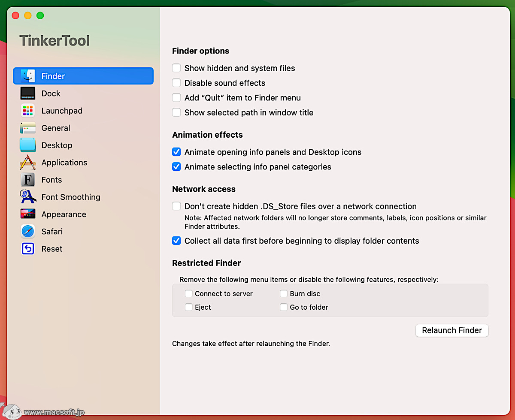Select the Fonts icon
Screen dimensions: 515x420
tap(27, 179)
